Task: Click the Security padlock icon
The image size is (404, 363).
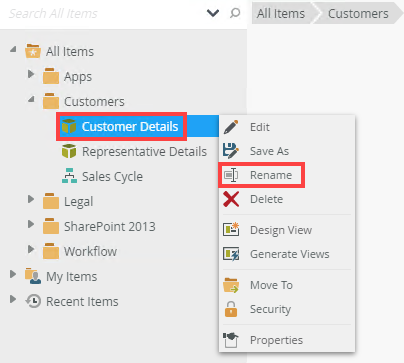Action: coord(231,309)
